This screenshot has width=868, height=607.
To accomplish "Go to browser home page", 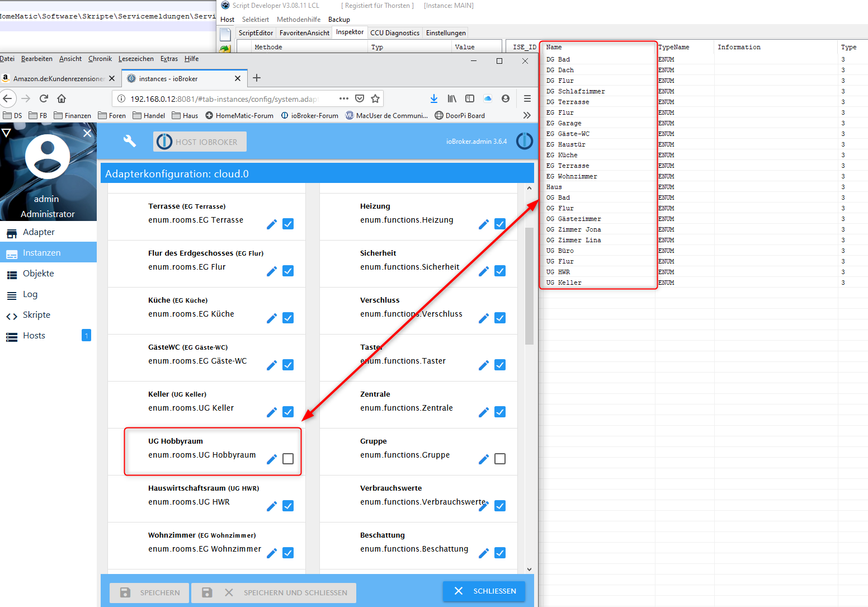I will [62, 98].
